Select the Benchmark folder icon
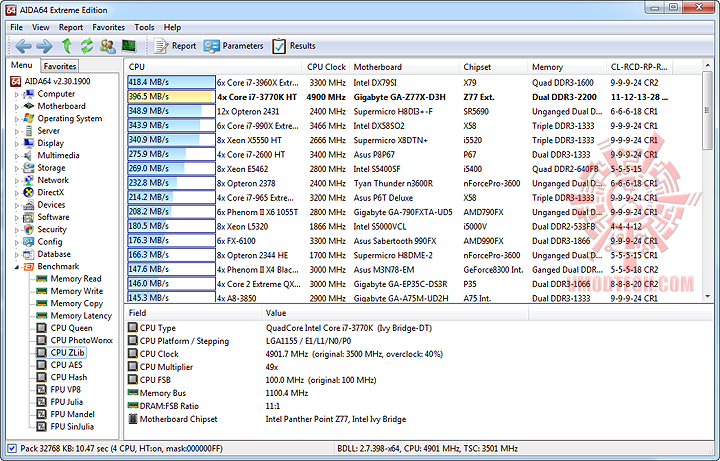The height and width of the screenshot is (461, 720). [x=28, y=266]
